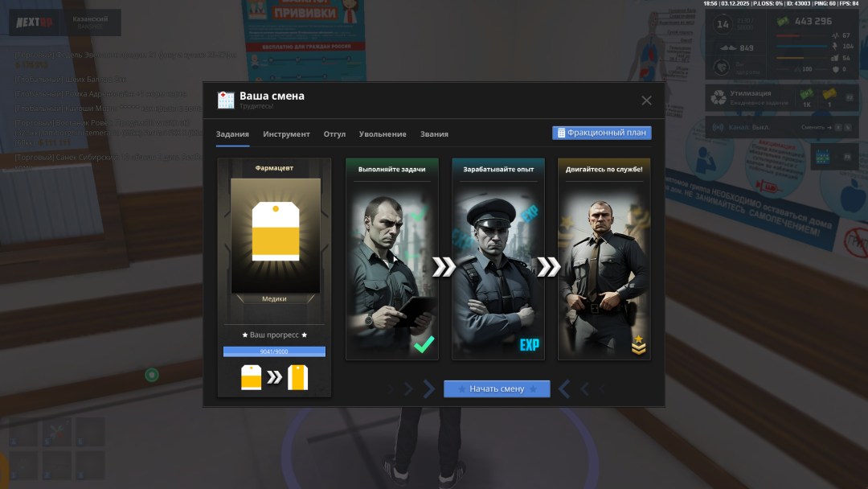Switch to the Инструмент tab

(286, 134)
